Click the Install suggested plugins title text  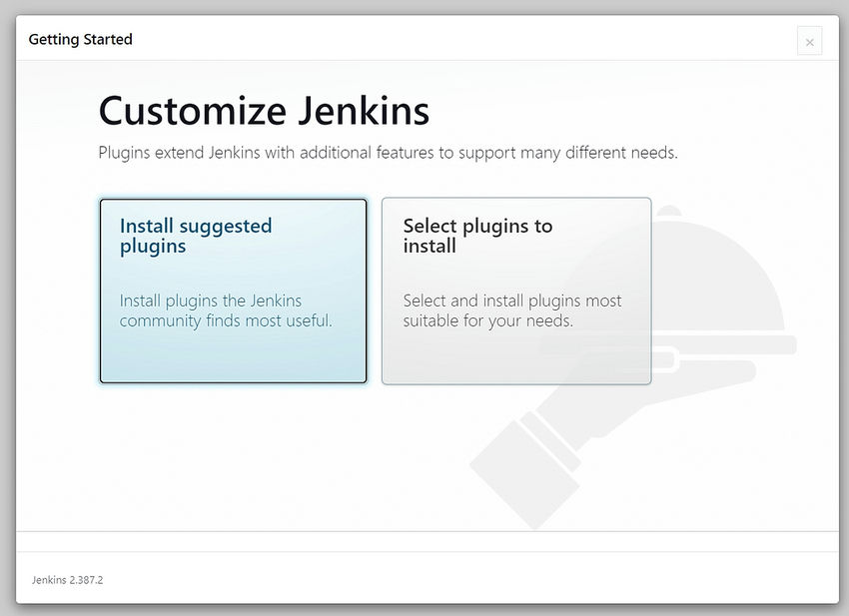195,236
